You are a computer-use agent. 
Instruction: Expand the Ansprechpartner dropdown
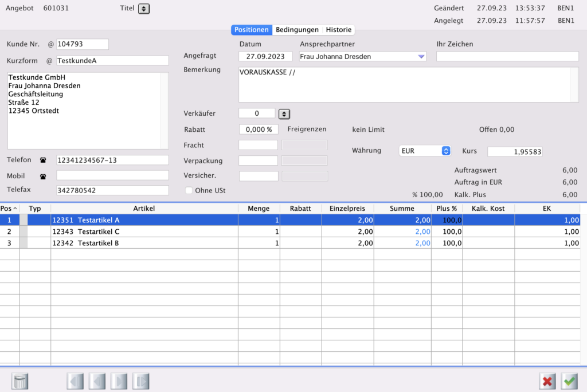click(421, 57)
